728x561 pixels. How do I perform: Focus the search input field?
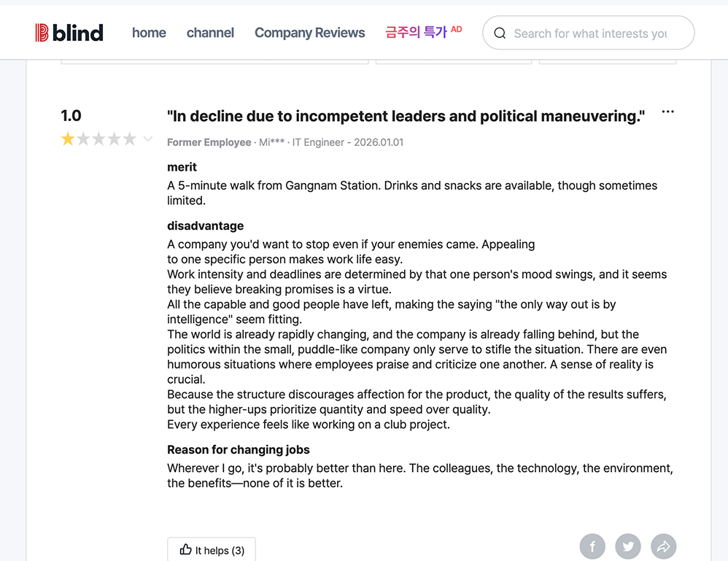click(591, 34)
